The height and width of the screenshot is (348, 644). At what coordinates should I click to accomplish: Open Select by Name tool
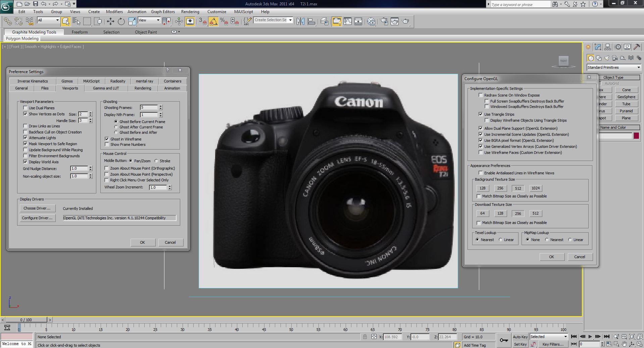click(x=77, y=21)
